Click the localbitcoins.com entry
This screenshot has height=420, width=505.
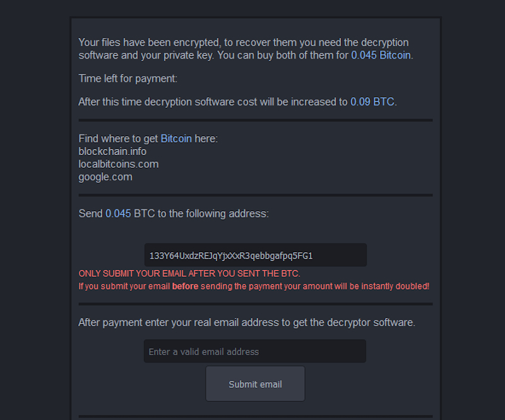point(118,164)
